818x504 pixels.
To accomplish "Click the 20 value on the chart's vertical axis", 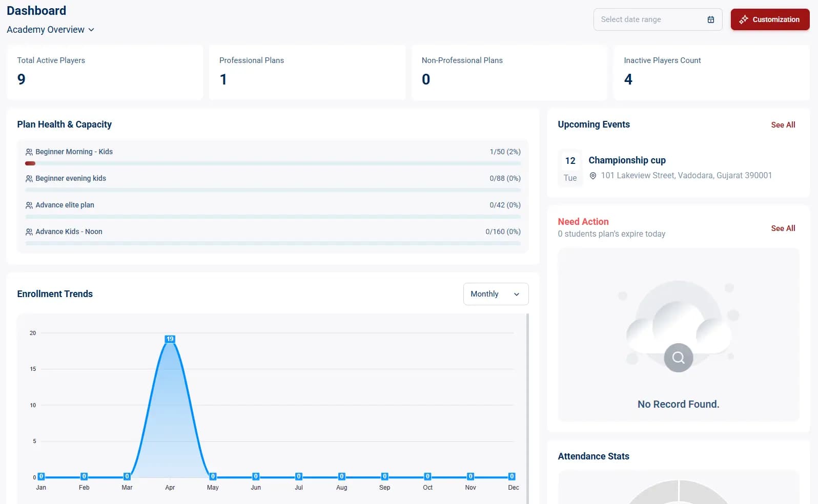I will coord(33,333).
